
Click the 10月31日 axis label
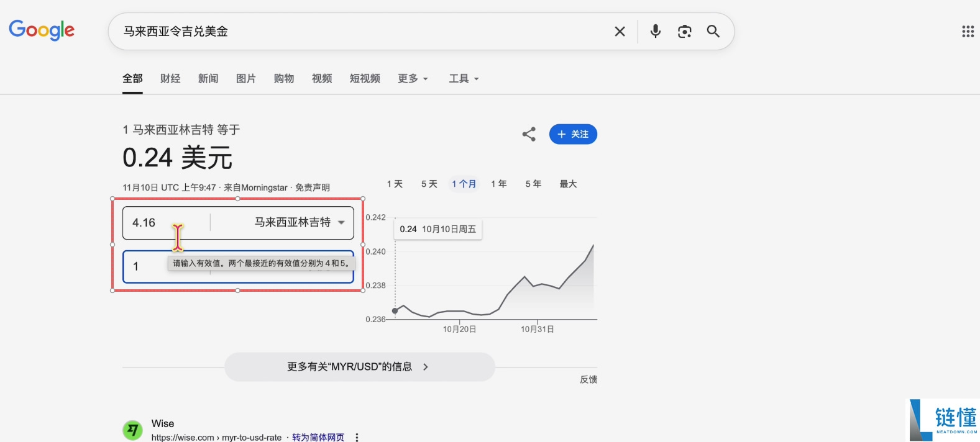(x=537, y=329)
